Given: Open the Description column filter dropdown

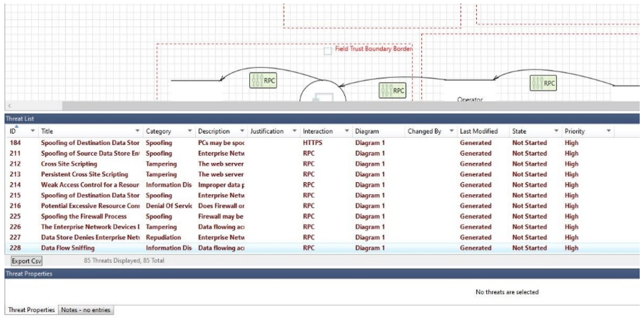Looking at the screenshot, I should pyautogui.click(x=242, y=131).
